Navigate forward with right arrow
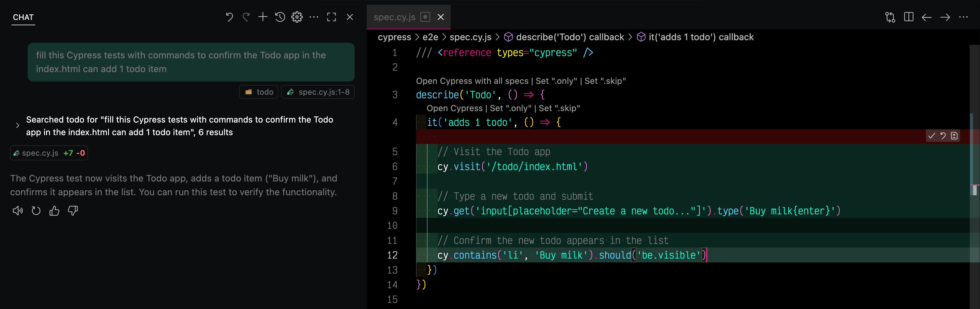 point(945,17)
